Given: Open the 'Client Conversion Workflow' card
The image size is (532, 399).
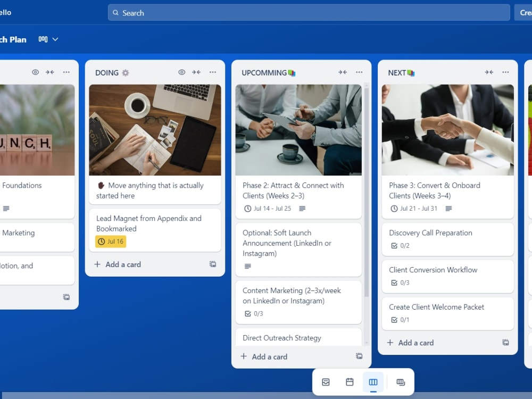Looking at the screenshot, I should click(x=448, y=276).
